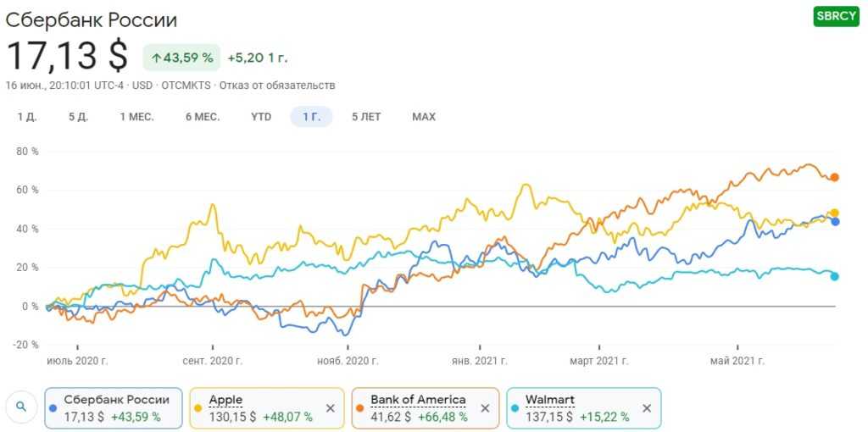Switch to the 6 МЕС. range
Screen dimensions: 868x432
click(203, 117)
